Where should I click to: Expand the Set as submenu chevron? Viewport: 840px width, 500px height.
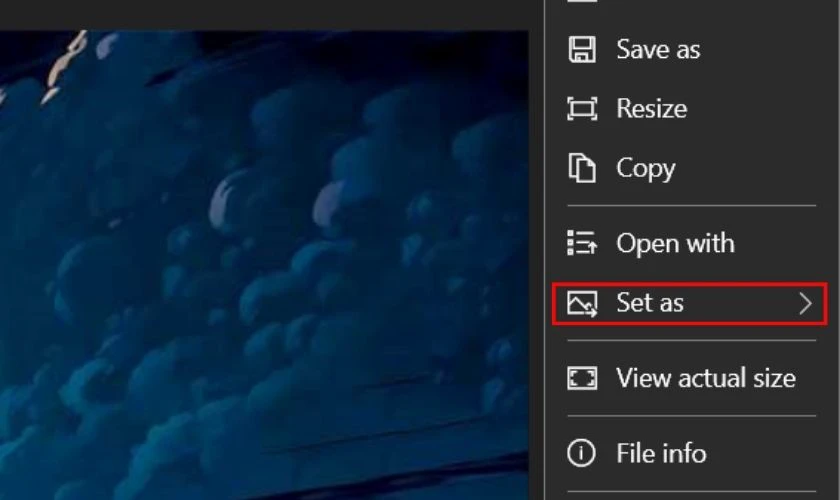(x=805, y=303)
